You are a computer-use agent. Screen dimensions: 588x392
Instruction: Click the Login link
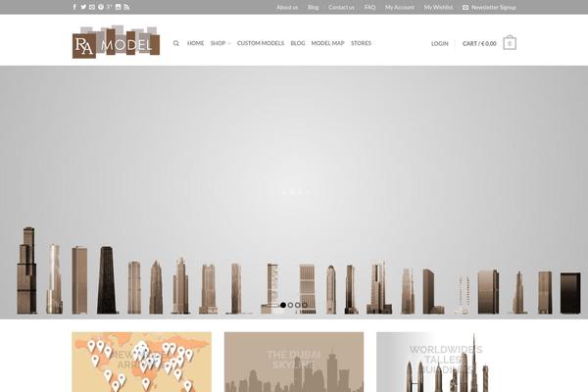click(x=439, y=43)
